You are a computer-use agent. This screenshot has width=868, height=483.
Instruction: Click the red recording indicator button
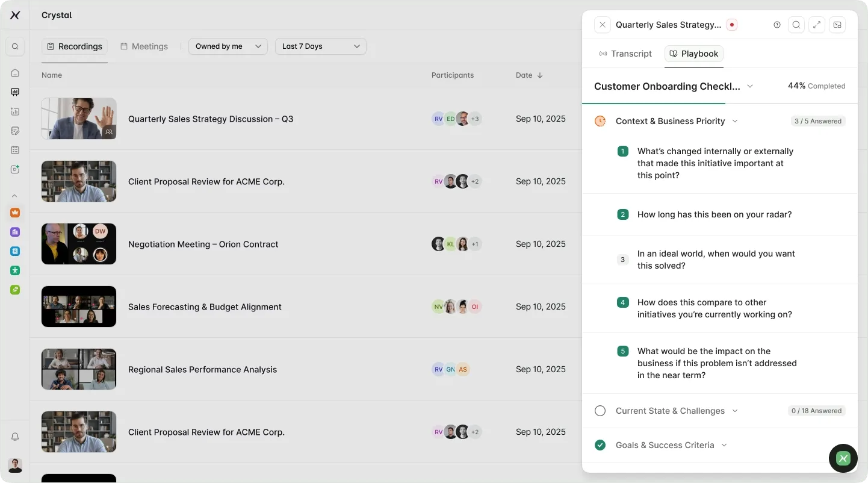coord(731,25)
